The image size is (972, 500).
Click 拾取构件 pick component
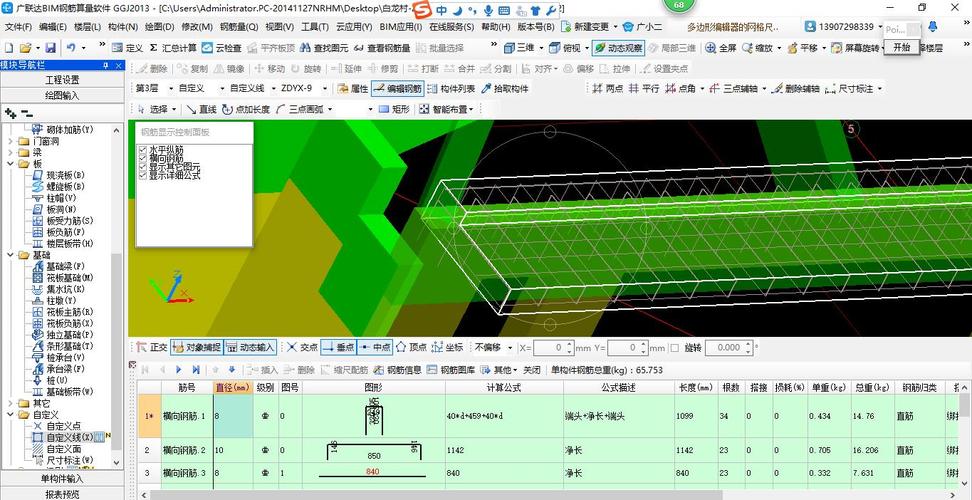click(505, 89)
